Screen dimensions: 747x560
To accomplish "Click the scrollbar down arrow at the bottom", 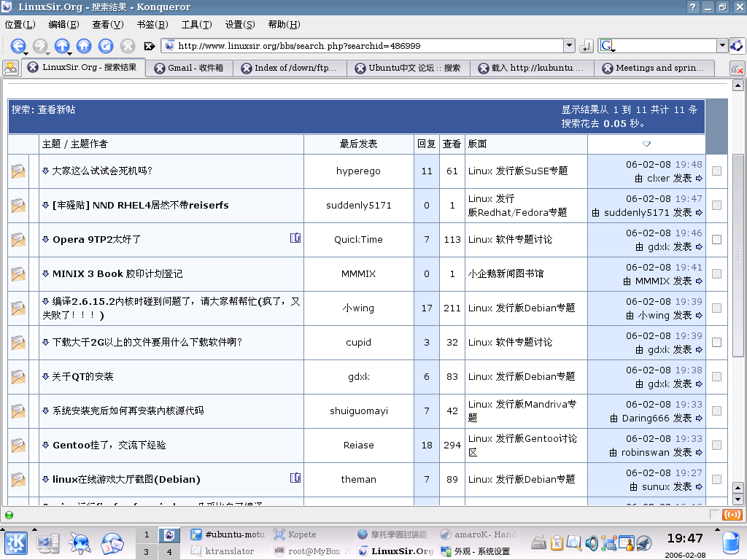I will [738, 499].
